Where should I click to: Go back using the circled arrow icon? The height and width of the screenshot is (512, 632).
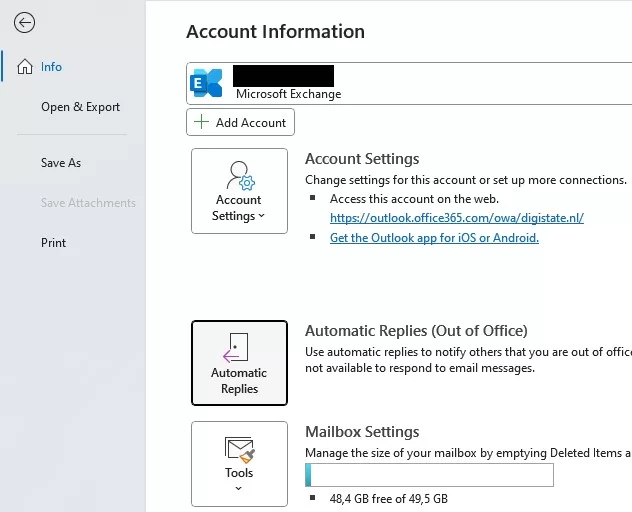[24, 23]
